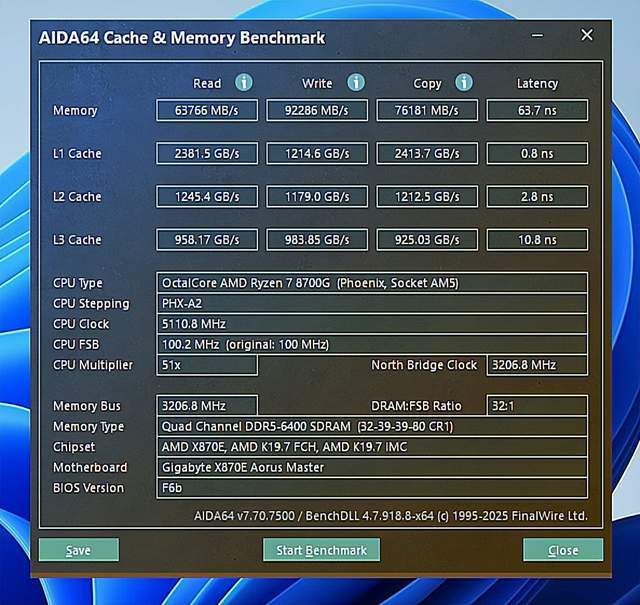Click the L1 Cache row label

click(77, 153)
